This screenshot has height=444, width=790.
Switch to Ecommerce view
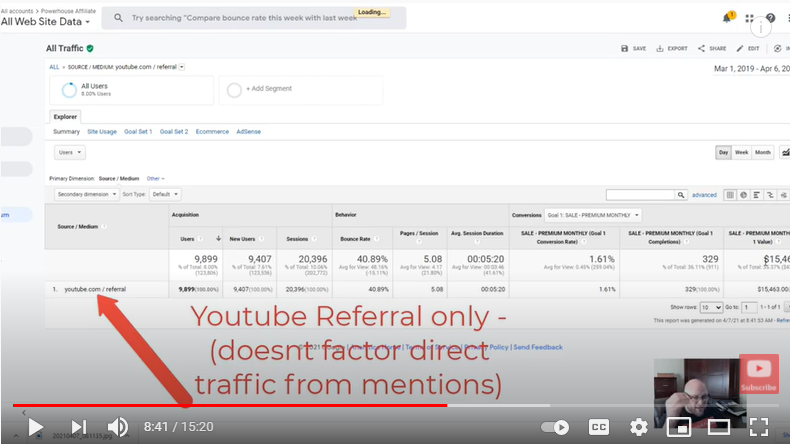[212, 132]
